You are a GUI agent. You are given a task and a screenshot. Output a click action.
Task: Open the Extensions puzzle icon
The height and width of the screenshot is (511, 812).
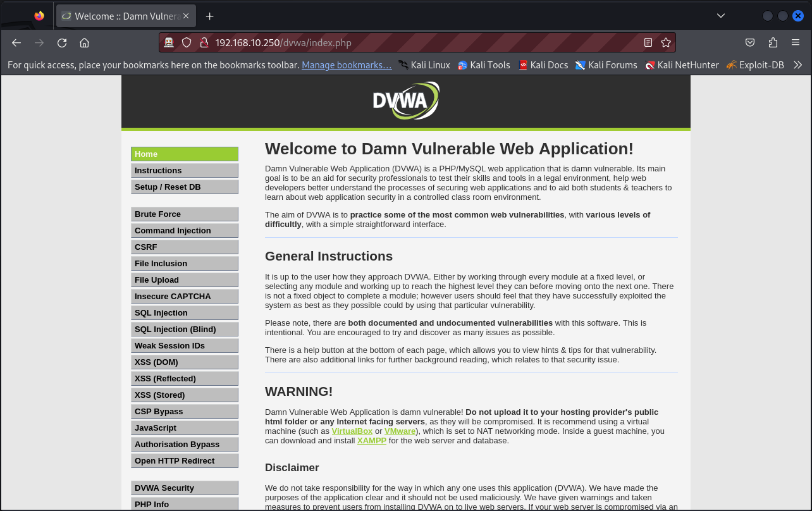click(x=773, y=42)
